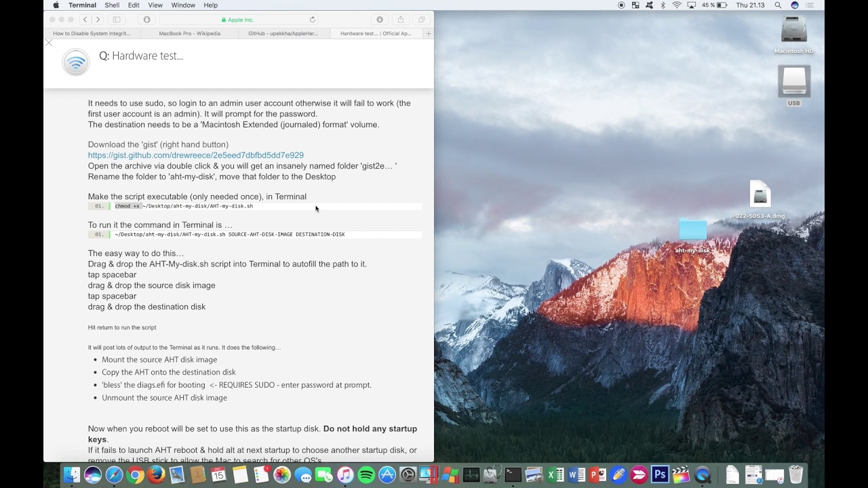Open the Trash in the Dock
868x488 pixels.
click(x=795, y=475)
